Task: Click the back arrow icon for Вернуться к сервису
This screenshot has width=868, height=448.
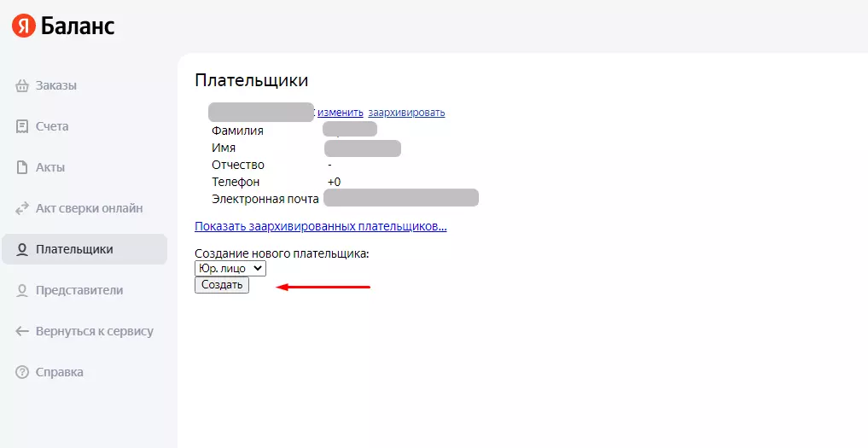Action: (21, 332)
